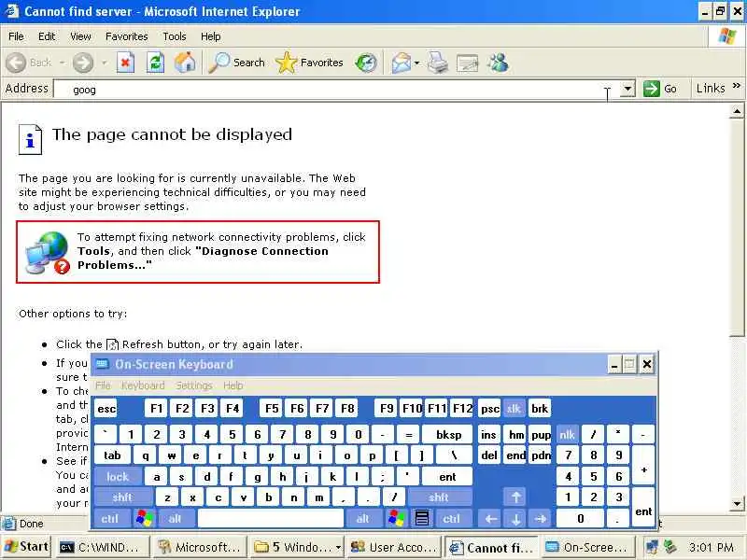
Task: Open On-Screen Keyboard Keyboard menu
Action: [143, 385]
